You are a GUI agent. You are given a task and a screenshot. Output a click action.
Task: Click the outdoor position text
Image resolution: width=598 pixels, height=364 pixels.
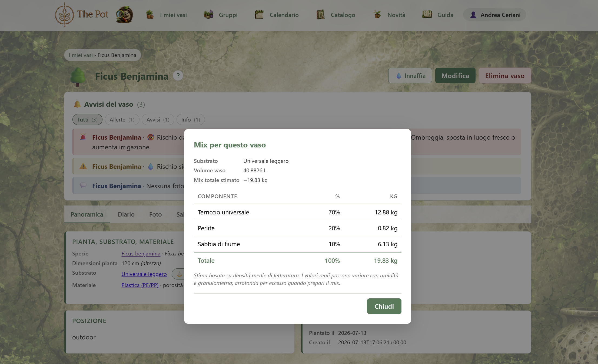tap(84, 337)
